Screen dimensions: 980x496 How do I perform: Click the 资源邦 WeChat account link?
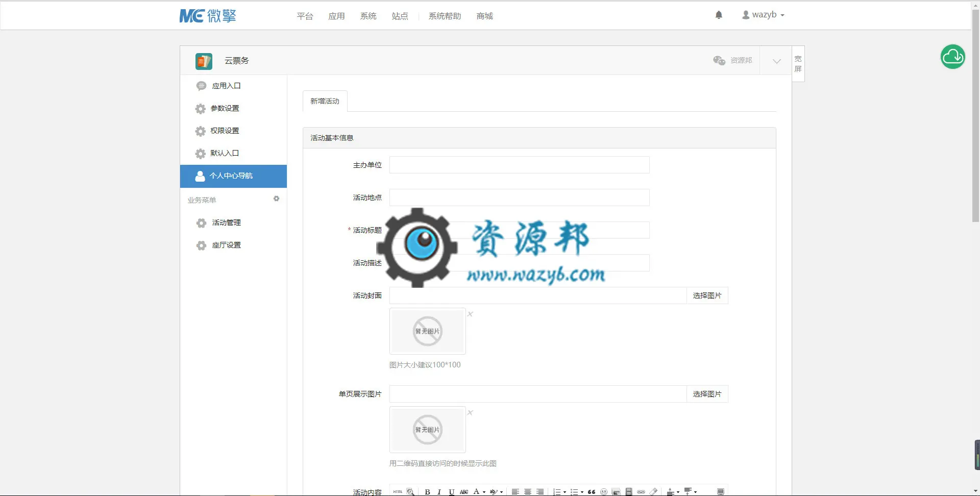(x=732, y=60)
